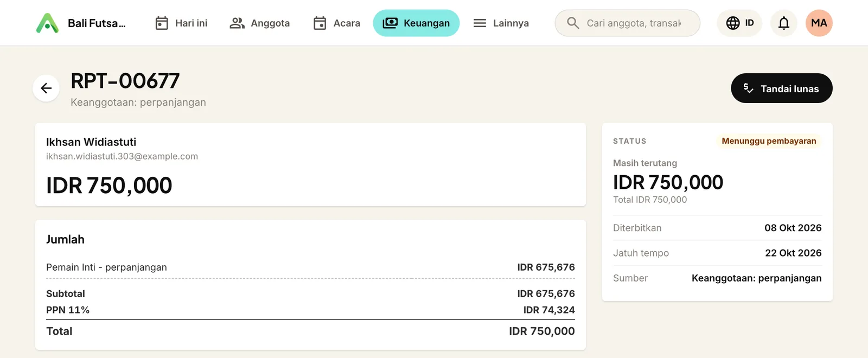This screenshot has height=358, width=868.
Task: Focus the Cari anggota search field
Action: [627, 23]
